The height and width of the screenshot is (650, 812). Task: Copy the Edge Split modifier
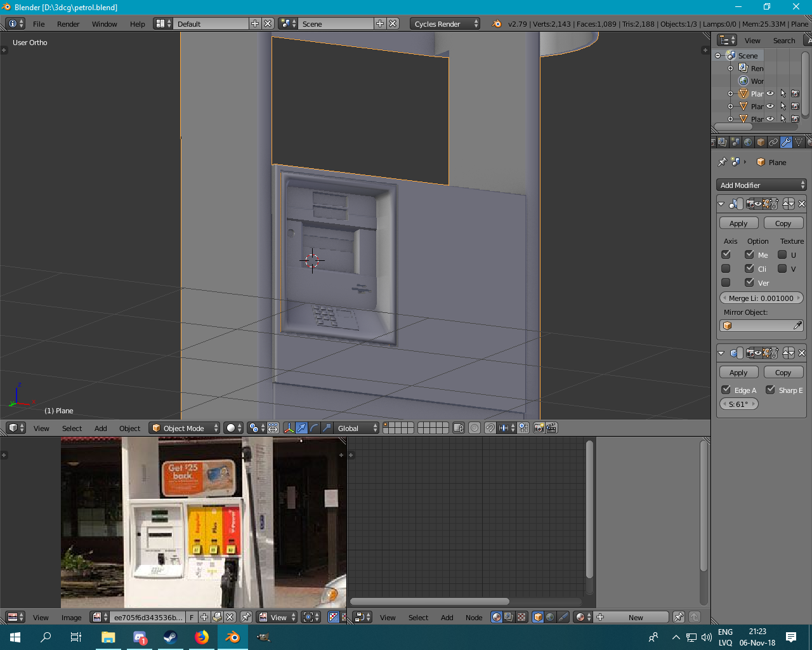pos(783,373)
